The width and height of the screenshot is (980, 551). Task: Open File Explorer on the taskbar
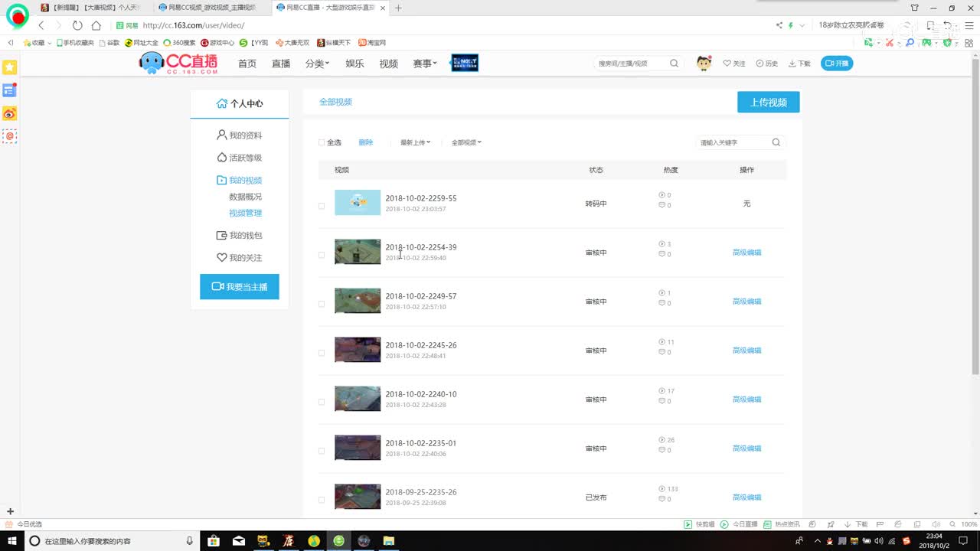(x=388, y=541)
